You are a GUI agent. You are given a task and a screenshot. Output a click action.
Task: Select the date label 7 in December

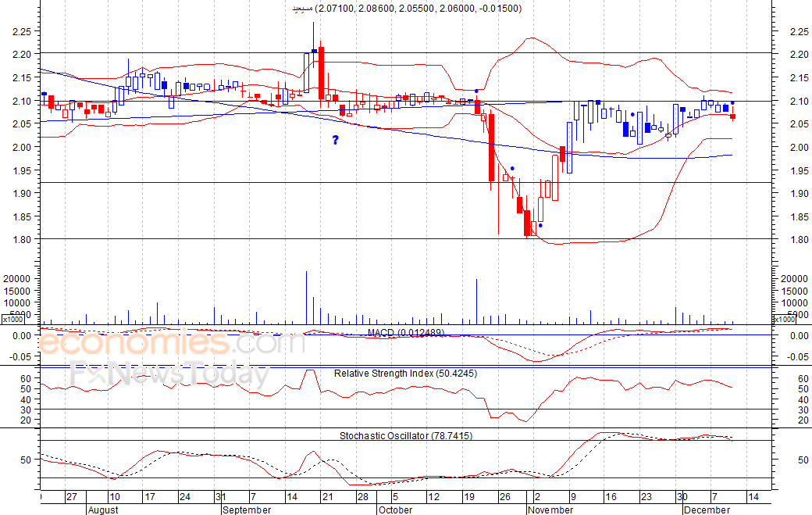714,497
